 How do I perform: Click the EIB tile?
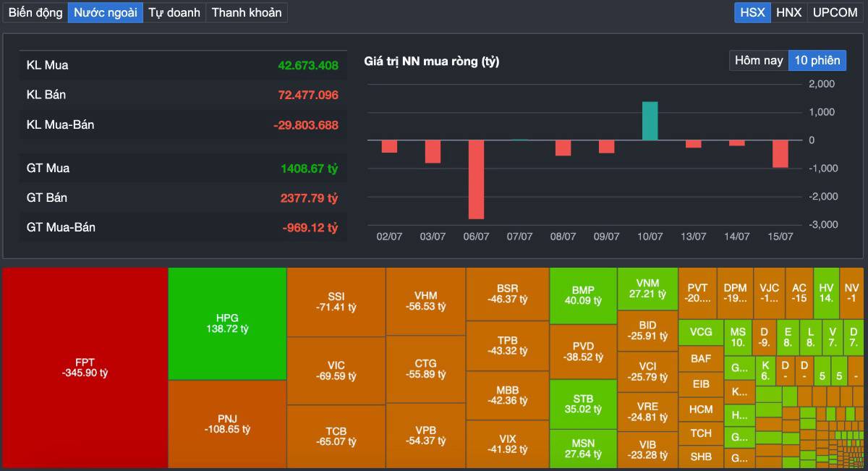pos(701,383)
